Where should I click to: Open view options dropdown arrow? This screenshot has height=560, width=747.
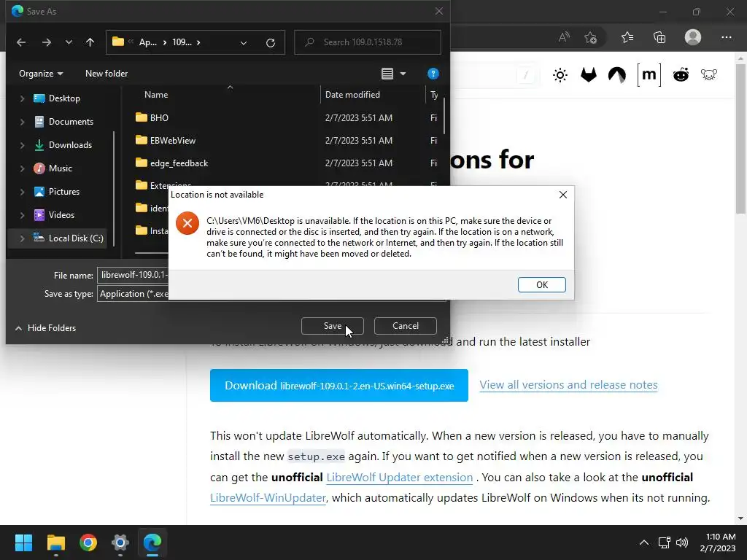point(403,74)
